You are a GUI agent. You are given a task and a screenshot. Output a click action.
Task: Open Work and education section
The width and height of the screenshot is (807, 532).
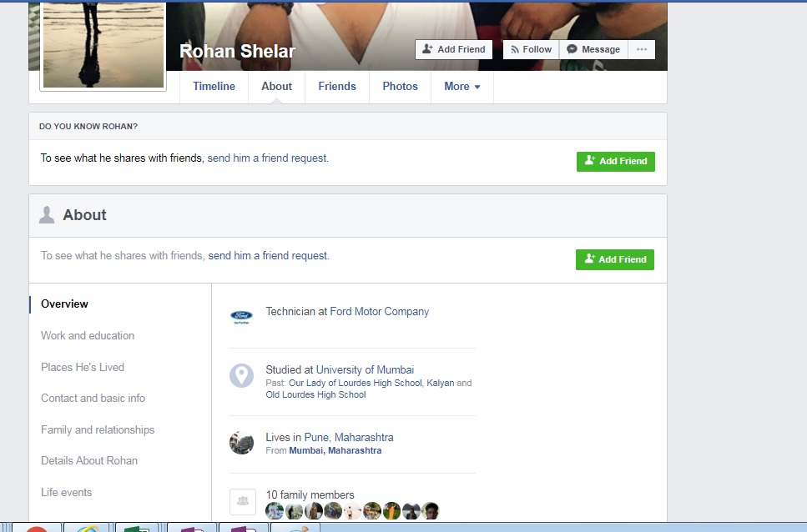88,336
